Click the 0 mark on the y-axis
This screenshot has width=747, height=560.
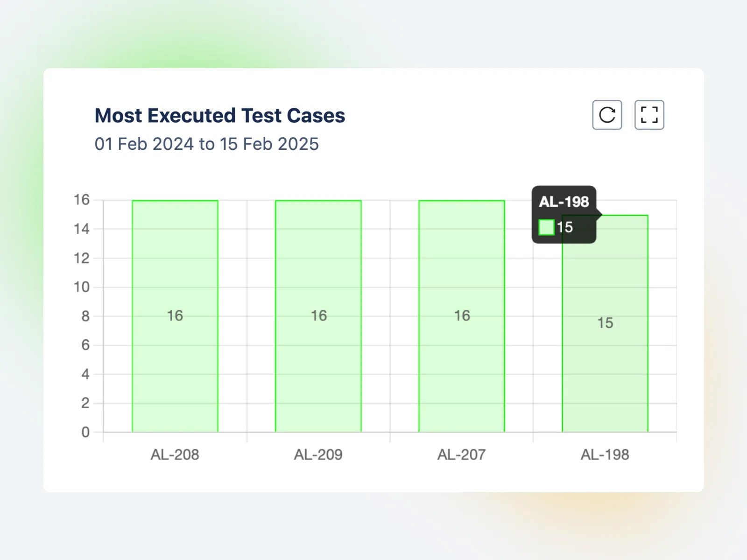(x=86, y=432)
